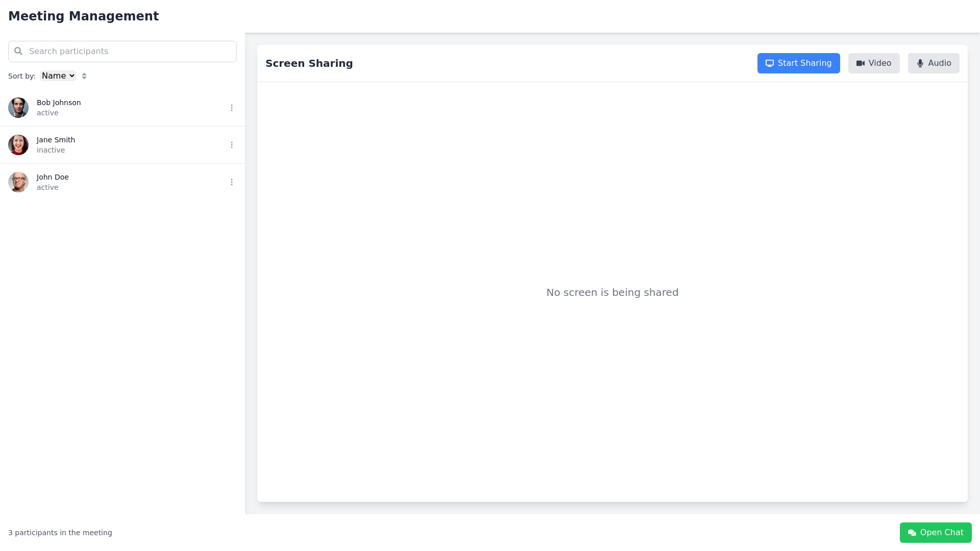
Task: Click the sort direction arrows next to Name
Action: (x=84, y=76)
